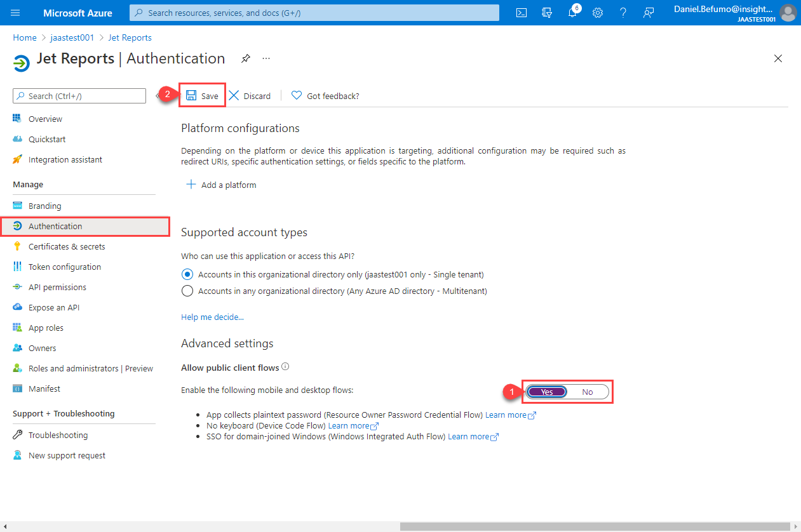Screen dimensions: 801x532
Task: Click the info icon beside Allow public client flows
Action: [285, 367]
